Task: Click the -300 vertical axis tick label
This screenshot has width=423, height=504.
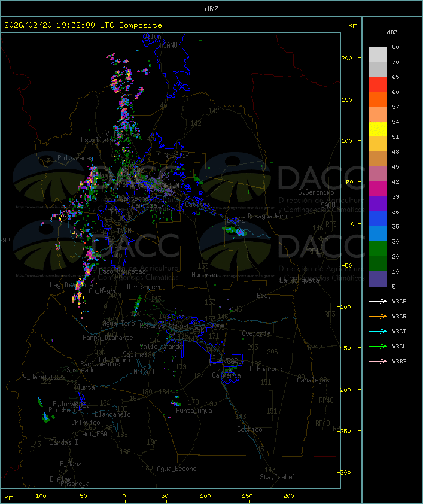Action: coord(343,472)
